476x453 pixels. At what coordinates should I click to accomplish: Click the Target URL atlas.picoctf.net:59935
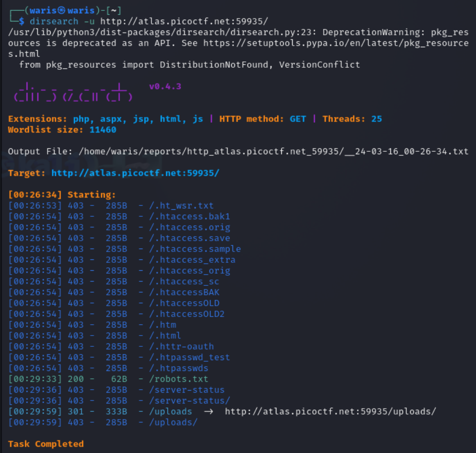tap(135, 173)
